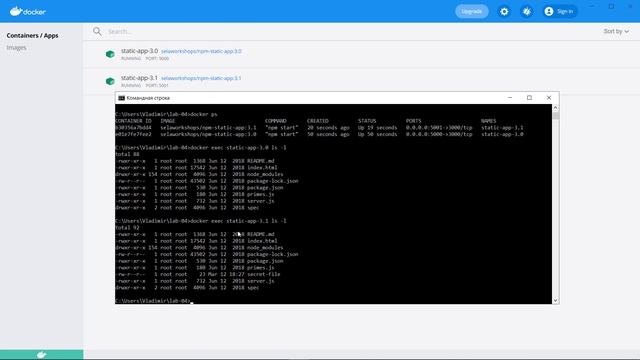This screenshot has width=640, height=360.
Task: Click the static-app-3.1 container icon
Action: [x=110, y=81]
